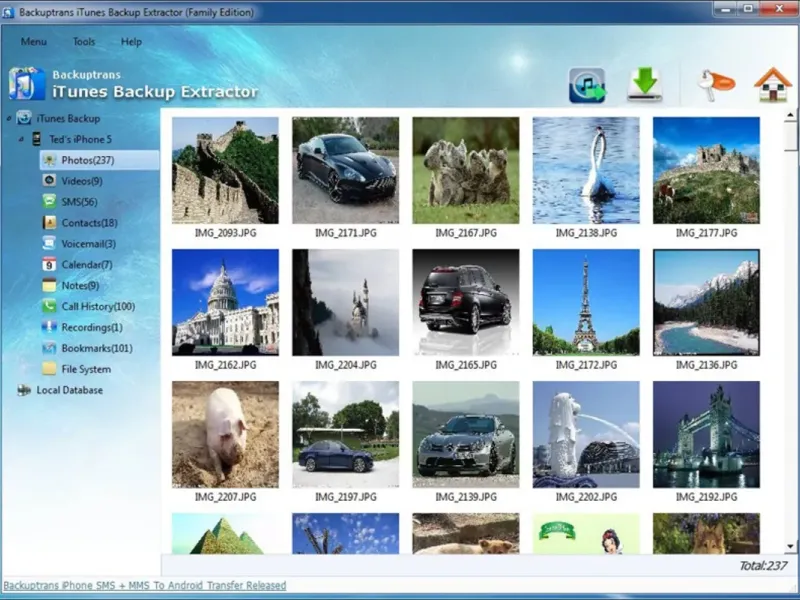800x600 pixels.
Task: Select the blue sedan thumbnail IMG_2197.JPG
Action: click(345, 434)
